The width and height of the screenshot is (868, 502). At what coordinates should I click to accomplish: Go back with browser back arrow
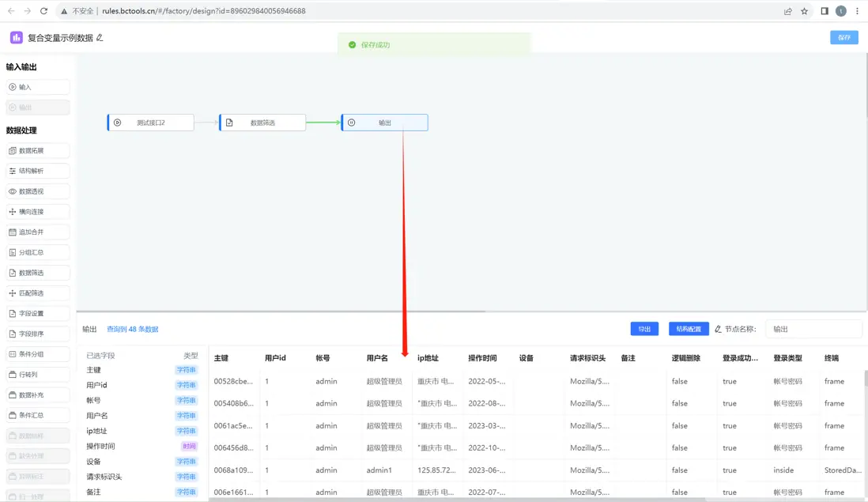point(11,10)
